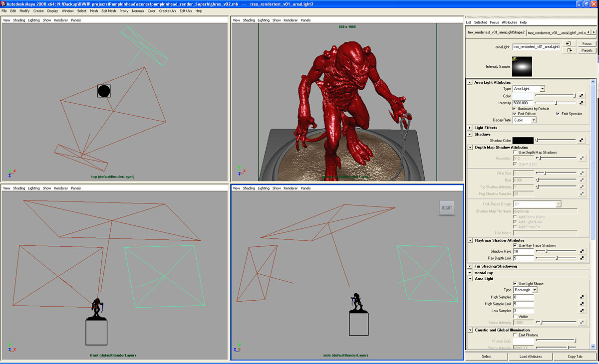The width and height of the screenshot is (599, 364).
Task: Click the Presets button
Action: click(x=587, y=50)
